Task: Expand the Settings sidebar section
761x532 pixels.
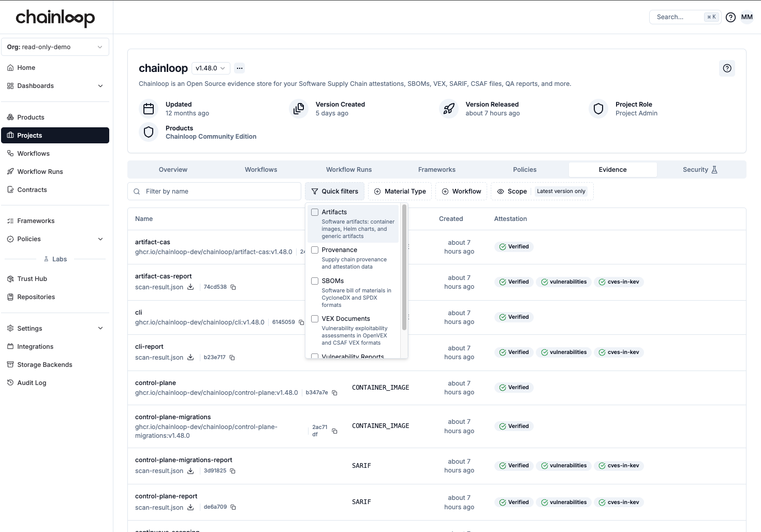Action: pos(55,329)
